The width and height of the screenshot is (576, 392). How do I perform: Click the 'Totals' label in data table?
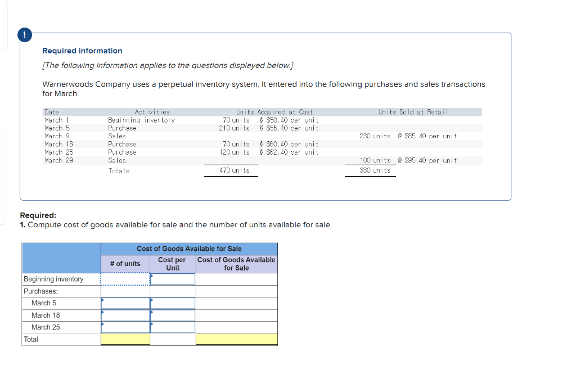tap(119, 171)
